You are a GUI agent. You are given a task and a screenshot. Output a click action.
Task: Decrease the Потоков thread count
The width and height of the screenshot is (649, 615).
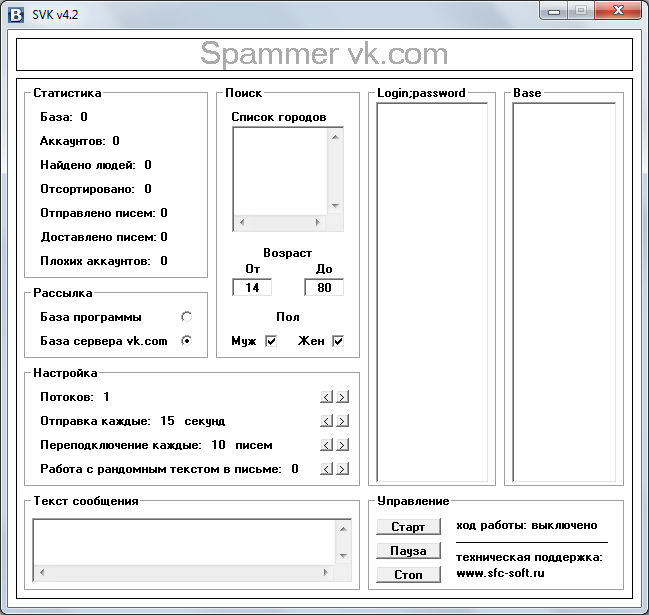pos(326,397)
